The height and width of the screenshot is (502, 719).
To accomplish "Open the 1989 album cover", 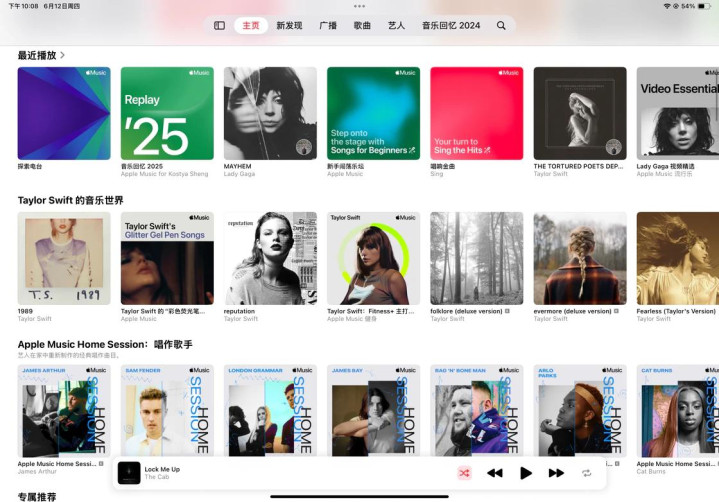I will [64, 258].
